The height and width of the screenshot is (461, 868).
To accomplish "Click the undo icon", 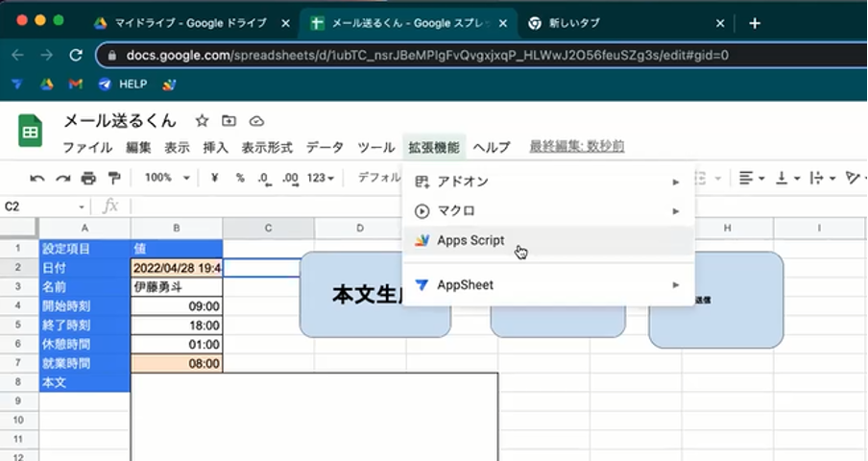I will [37, 179].
